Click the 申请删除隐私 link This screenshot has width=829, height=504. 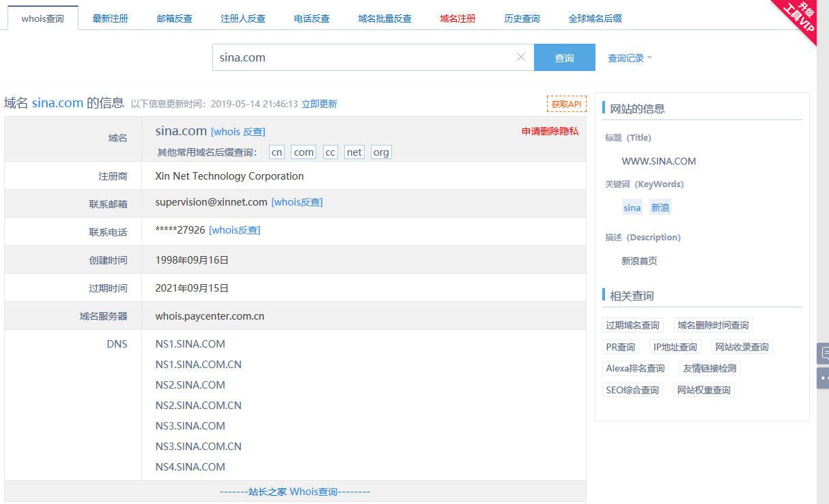(550, 131)
